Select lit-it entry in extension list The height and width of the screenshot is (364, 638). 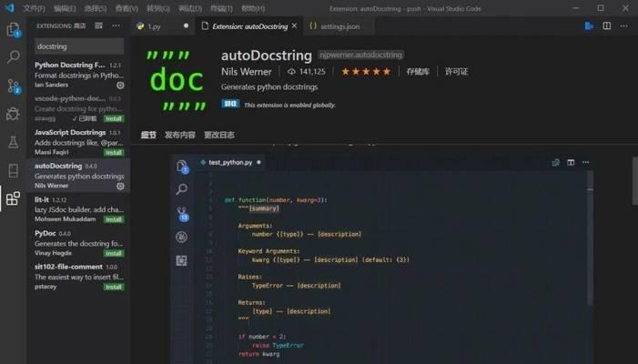point(78,209)
